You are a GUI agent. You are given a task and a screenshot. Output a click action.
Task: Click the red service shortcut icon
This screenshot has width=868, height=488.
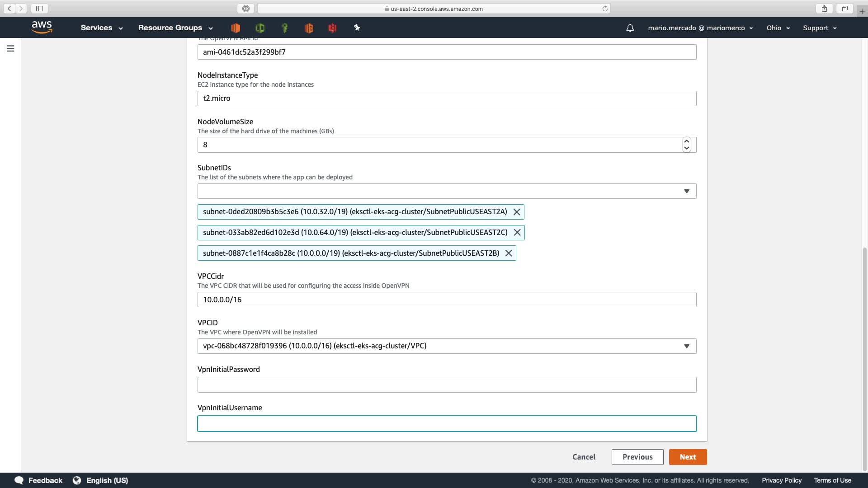(332, 28)
